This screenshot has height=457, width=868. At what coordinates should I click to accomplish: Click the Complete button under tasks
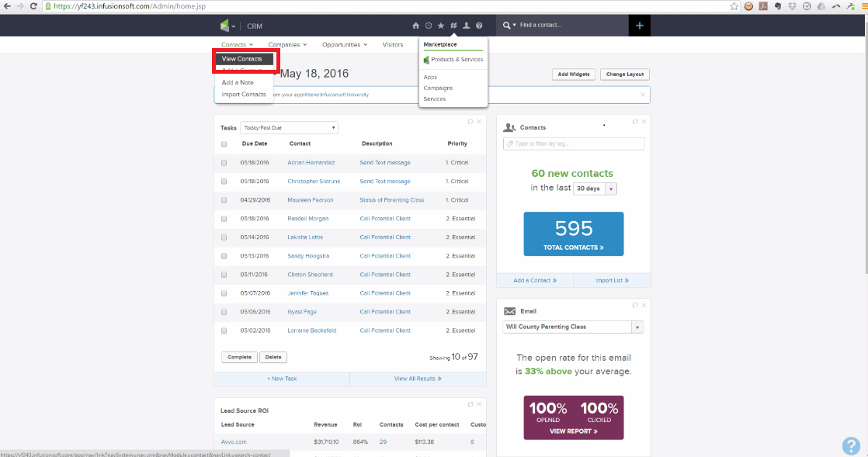pos(239,358)
